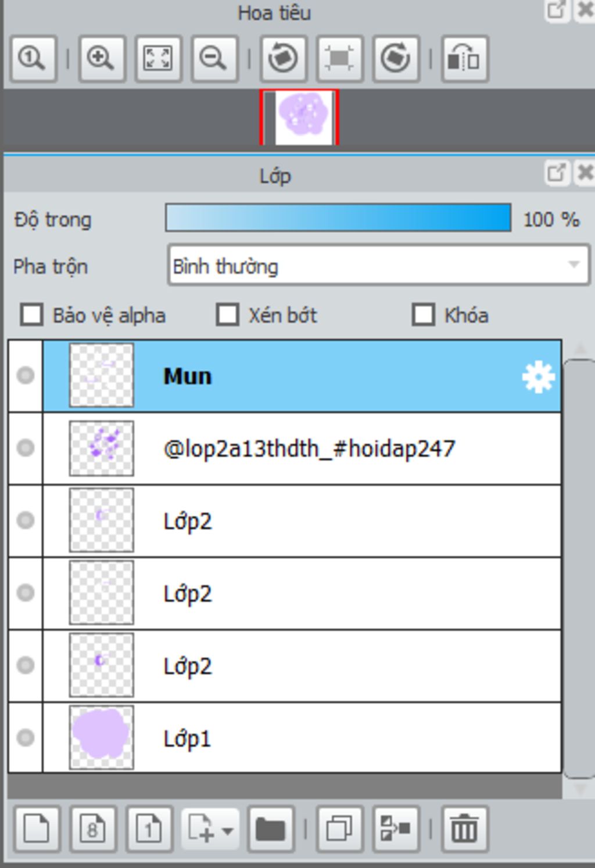Toggle visibility of the Lớp1 layer
This screenshot has width=595, height=868.
26,738
